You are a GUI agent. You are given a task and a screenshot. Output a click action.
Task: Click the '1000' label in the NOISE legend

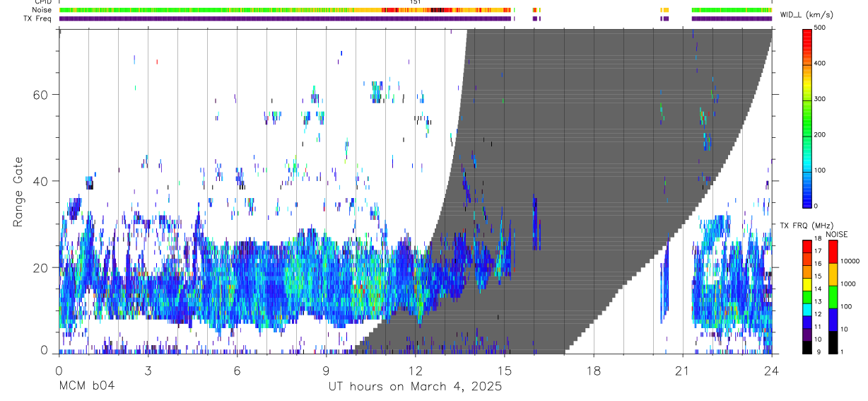[x=849, y=286]
